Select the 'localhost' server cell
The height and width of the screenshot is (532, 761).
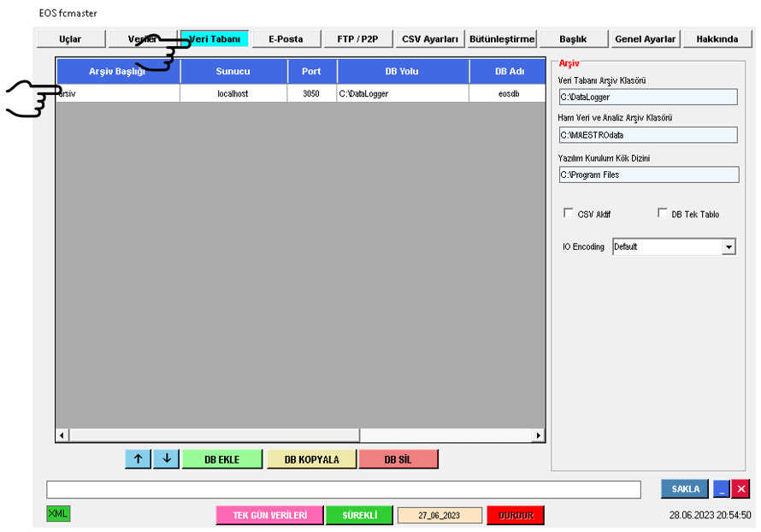tap(233, 94)
